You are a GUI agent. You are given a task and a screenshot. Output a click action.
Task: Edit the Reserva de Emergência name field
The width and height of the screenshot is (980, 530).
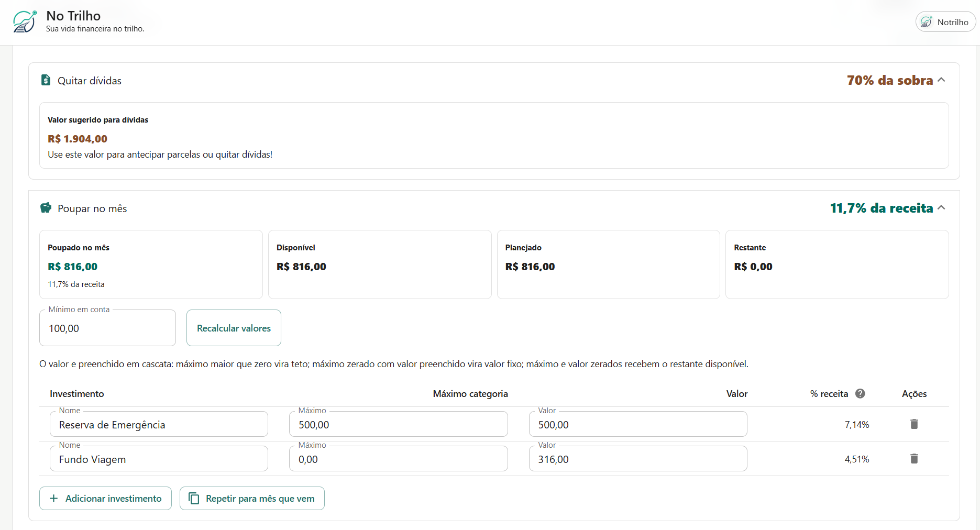pyautogui.click(x=159, y=424)
